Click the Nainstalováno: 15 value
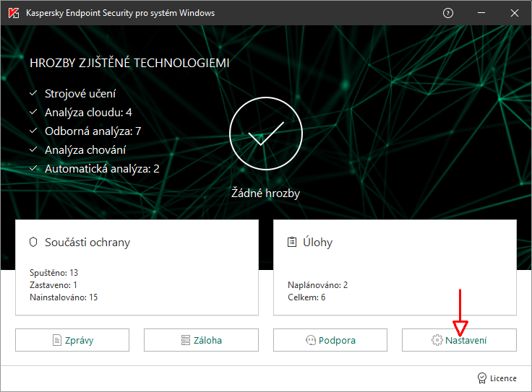This screenshot has height=392, width=532. pos(64,297)
